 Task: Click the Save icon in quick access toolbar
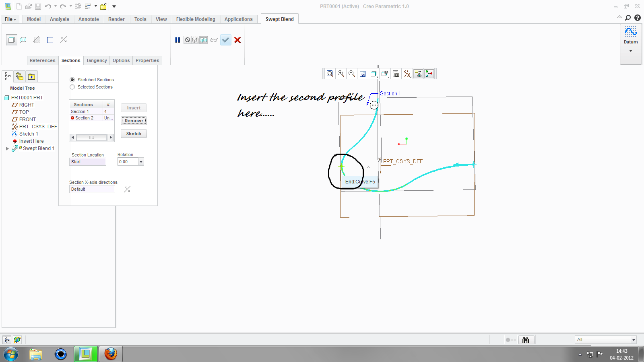pyautogui.click(x=38, y=6)
